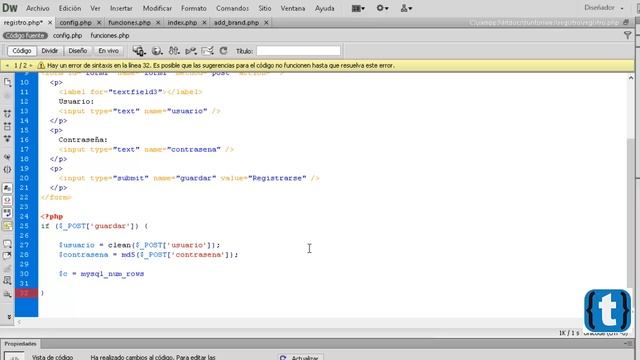This screenshot has height=360, width=640.
Task: Open the Comandos menu
Action: point(232,8)
